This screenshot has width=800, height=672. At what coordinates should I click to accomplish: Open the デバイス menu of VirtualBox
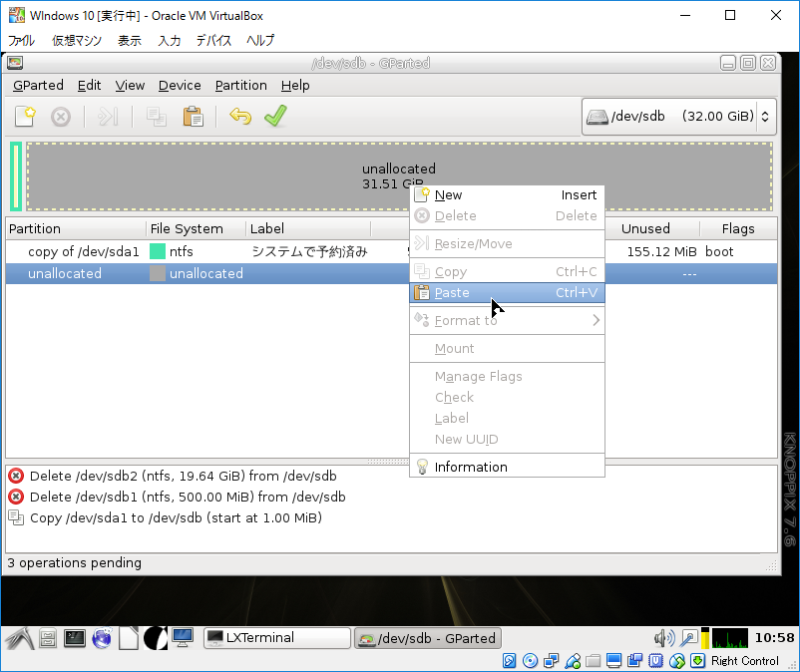[x=213, y=40]
